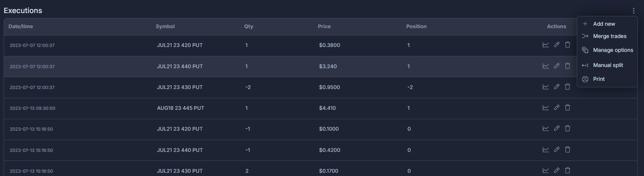
Task: Delete the JUL21 23 420 PUT $0.3800 execution
Action: pos(567,45)
